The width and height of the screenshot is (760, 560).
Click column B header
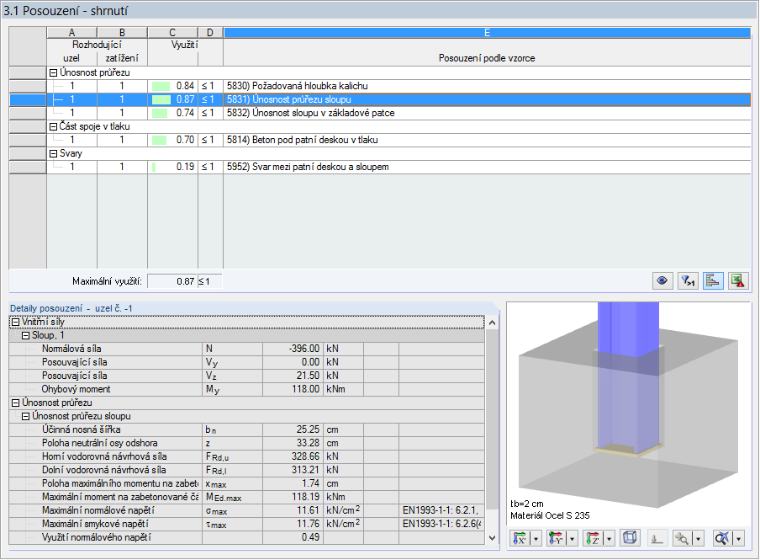pos(122,32)
